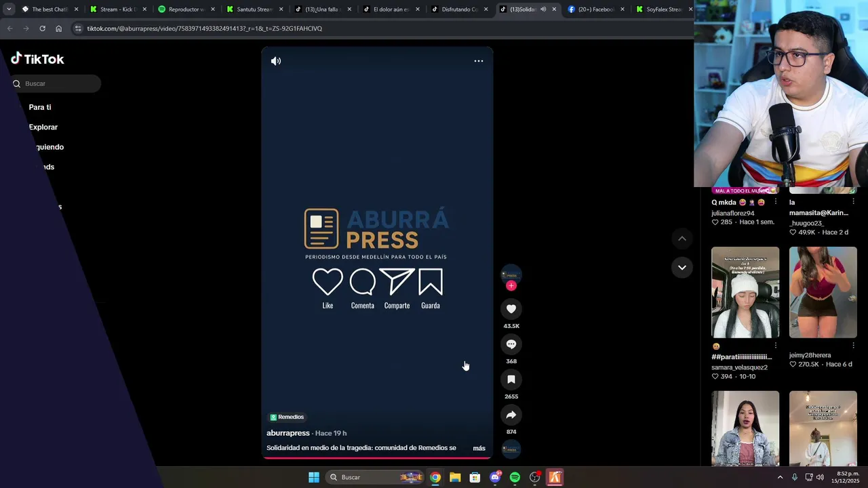Follow aburrapress with the red plus button
The height and width of the screenshot is (488, 868).
click(x=511, y=286)
